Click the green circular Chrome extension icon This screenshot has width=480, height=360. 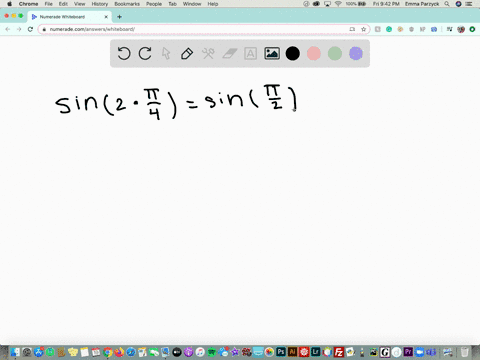[472, 29]
